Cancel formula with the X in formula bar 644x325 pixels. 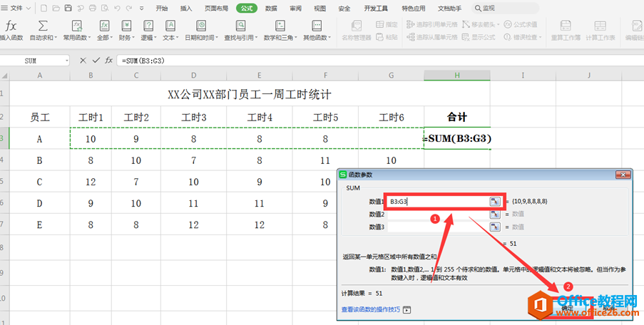(83, 61)
